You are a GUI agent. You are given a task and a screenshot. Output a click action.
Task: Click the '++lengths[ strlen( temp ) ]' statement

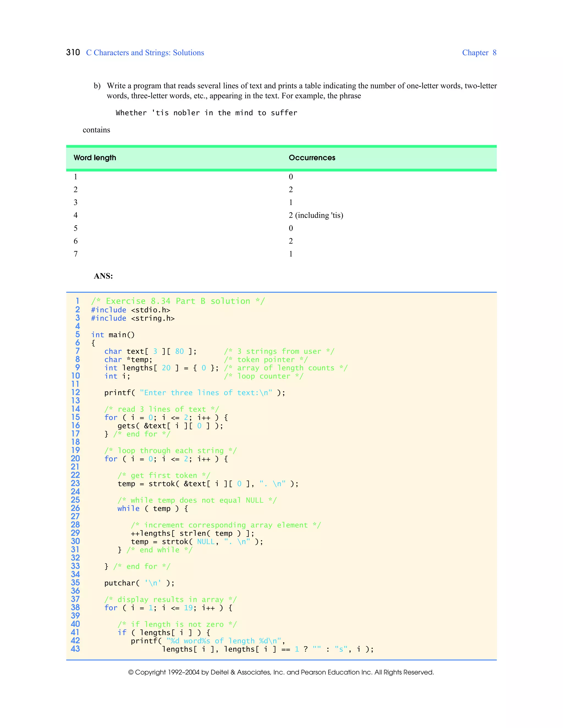click(192, 533)
